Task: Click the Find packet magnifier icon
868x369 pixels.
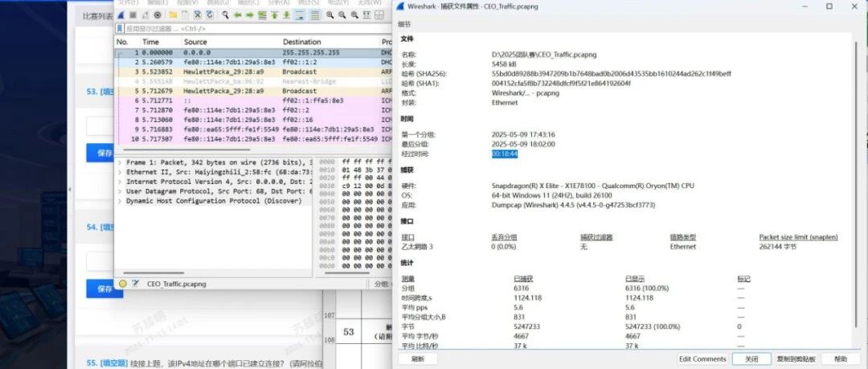Action: click(225, 15)
